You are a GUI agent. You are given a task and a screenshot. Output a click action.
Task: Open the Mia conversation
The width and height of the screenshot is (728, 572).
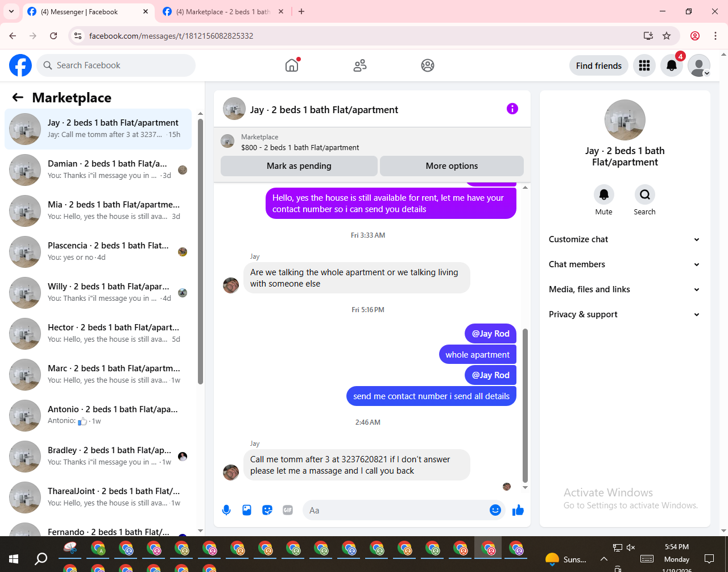tap(98, 211)
